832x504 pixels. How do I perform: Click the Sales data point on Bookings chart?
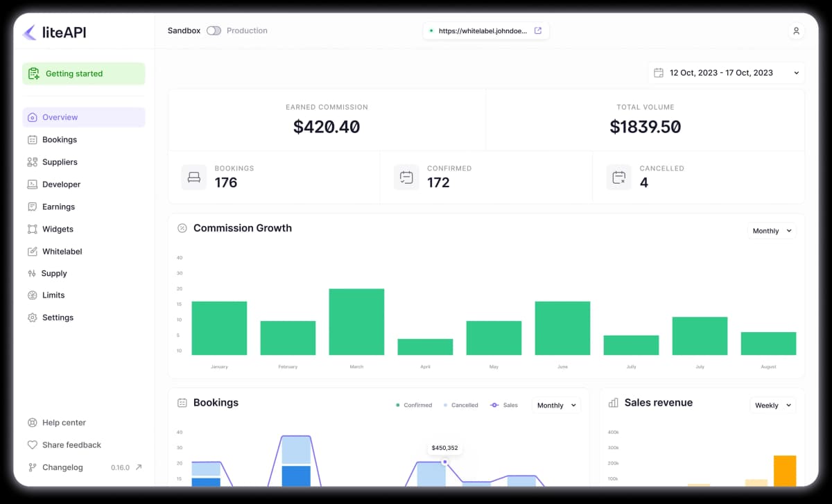coord(444,462)
